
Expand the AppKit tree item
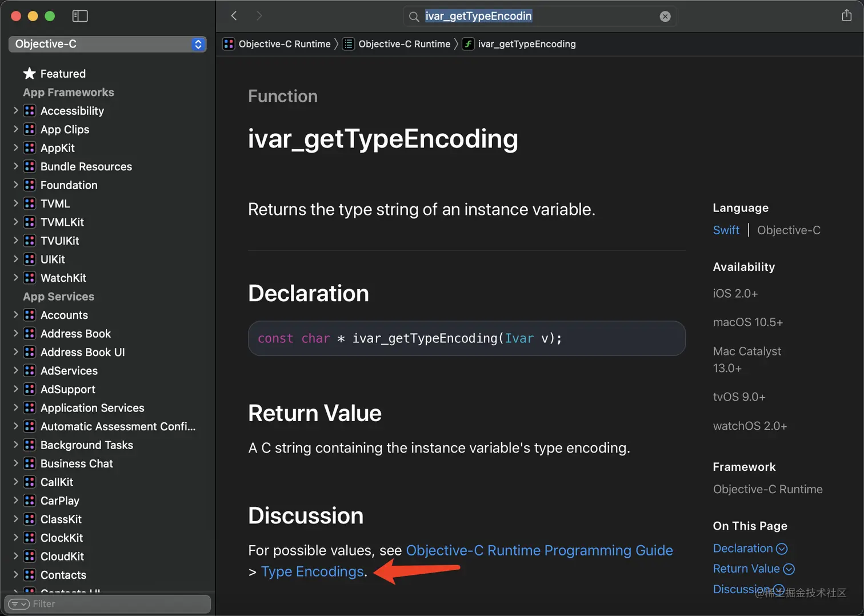16,147
